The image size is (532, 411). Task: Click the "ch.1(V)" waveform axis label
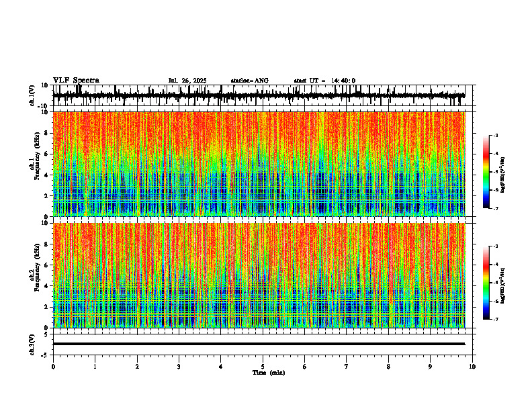tap(32, 95)
